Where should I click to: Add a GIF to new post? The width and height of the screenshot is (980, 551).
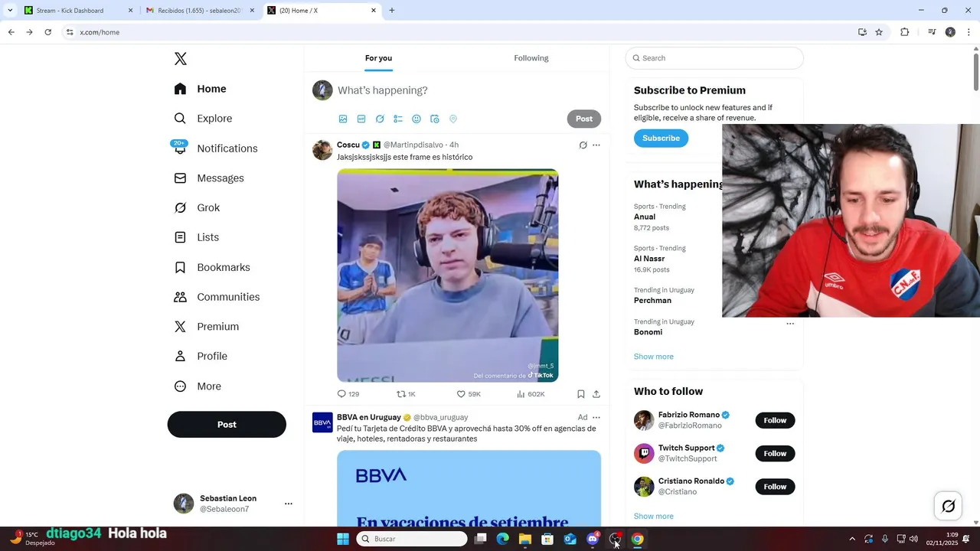coord(361,119)
